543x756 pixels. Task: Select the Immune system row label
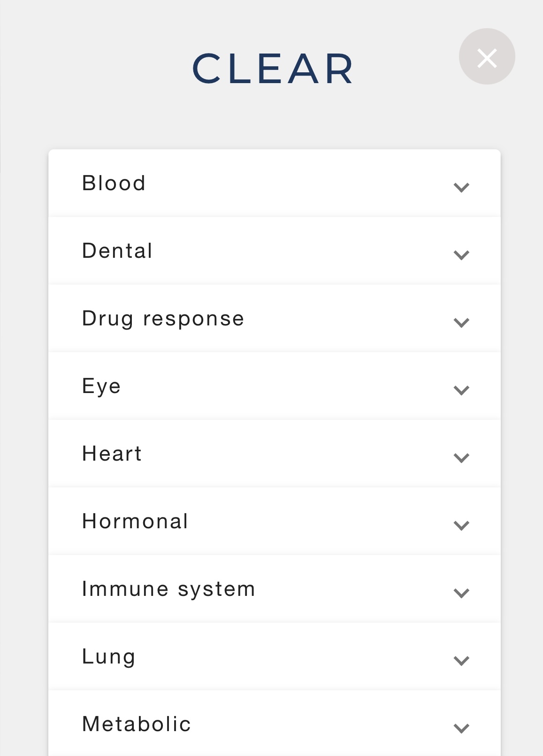[169, 590]
